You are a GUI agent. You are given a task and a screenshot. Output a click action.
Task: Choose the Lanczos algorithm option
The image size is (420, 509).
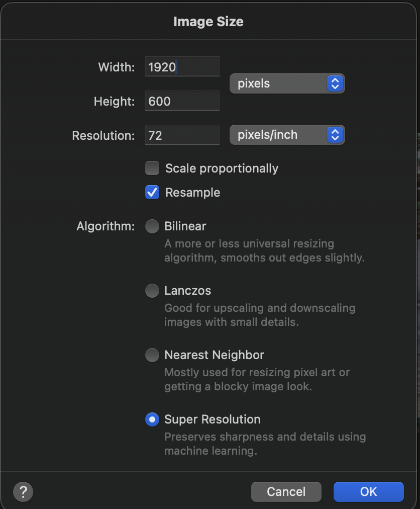152,291
